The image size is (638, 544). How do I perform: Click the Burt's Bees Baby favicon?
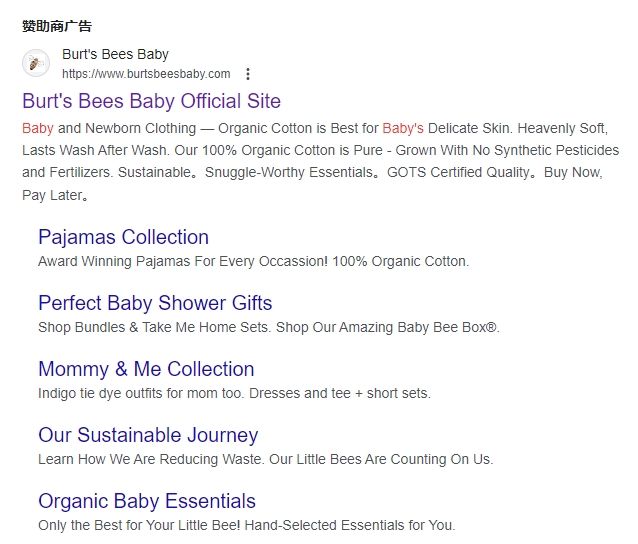(x=36, y=64)
